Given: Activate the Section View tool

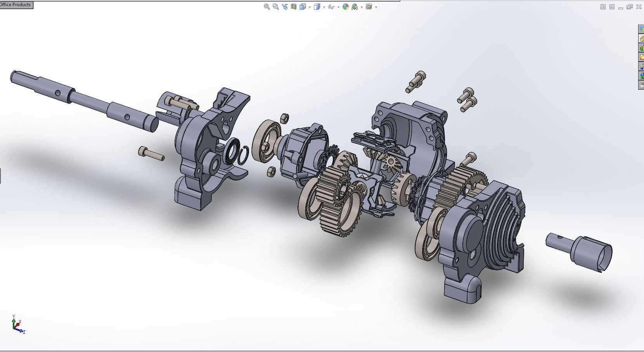Looking at the screenshot, I should point(294,7).
